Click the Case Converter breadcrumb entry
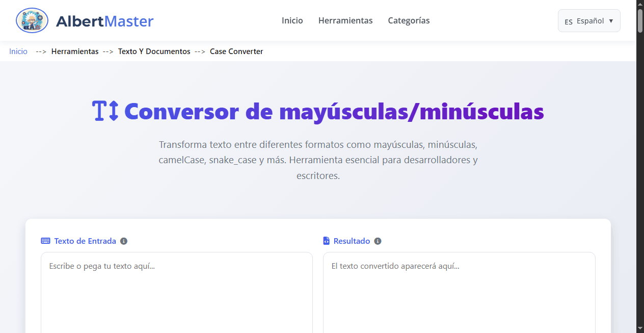Screen dimensions: 644x333 tap(236, 51)
